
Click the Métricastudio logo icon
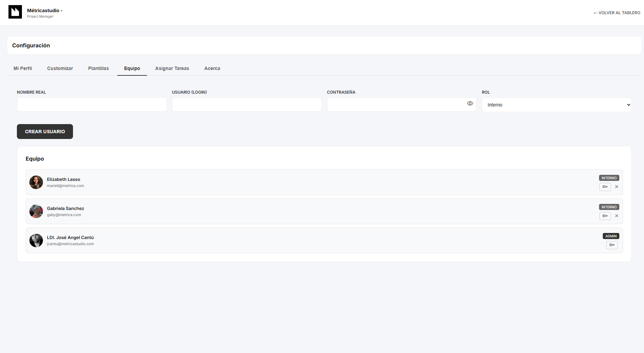[x=15, y=12]
